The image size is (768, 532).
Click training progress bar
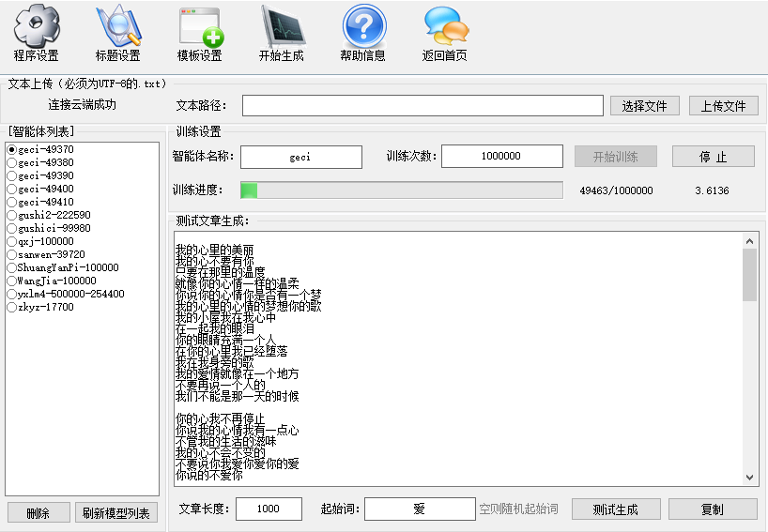click(x=401, y=190)
